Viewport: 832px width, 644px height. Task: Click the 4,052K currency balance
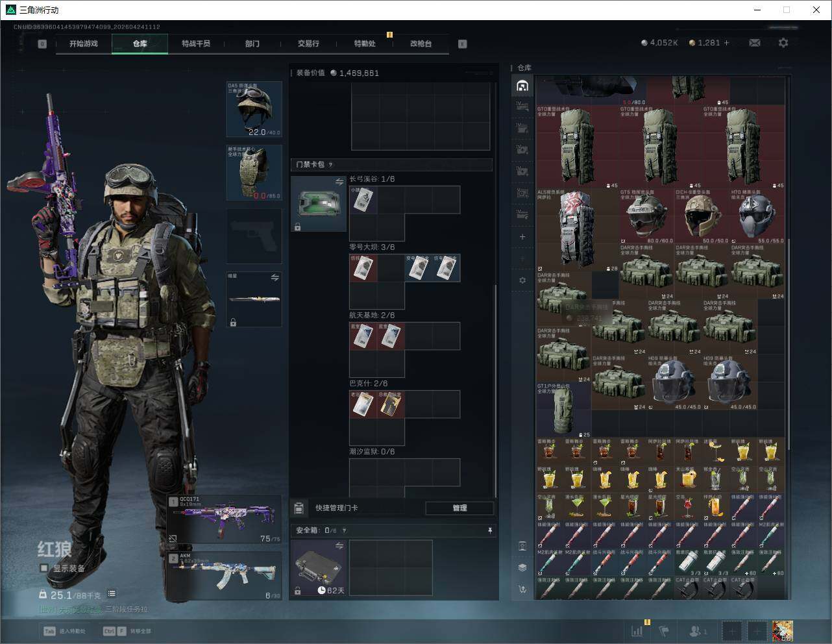pyautogui.click(x=659, y=43)
